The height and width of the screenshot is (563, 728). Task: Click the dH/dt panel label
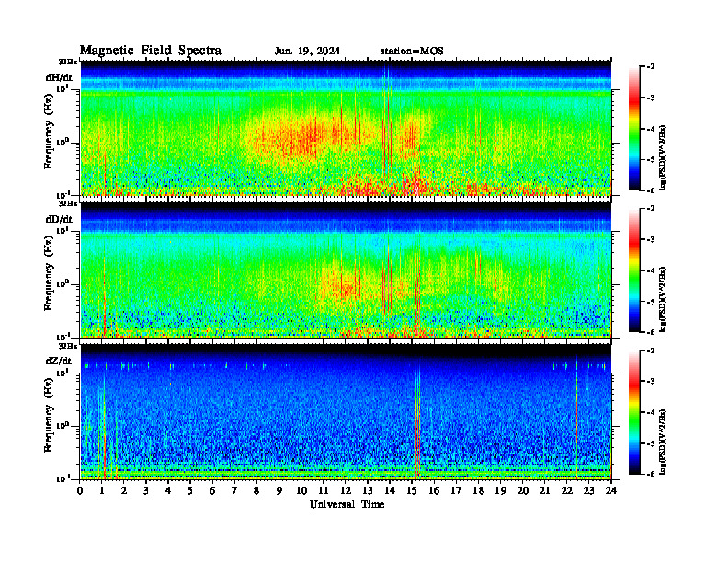[59, 77]
